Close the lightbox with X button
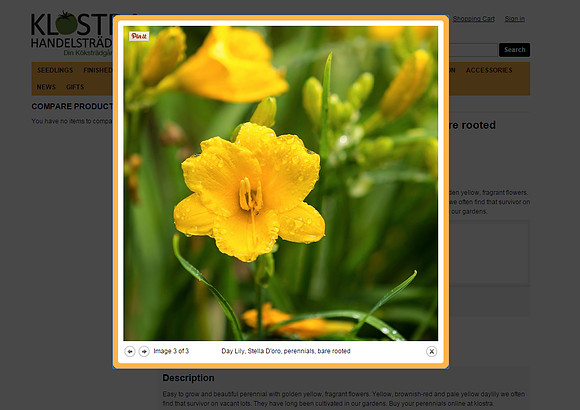Viewport: 580px width, 410px height. [x=431, y=351]
